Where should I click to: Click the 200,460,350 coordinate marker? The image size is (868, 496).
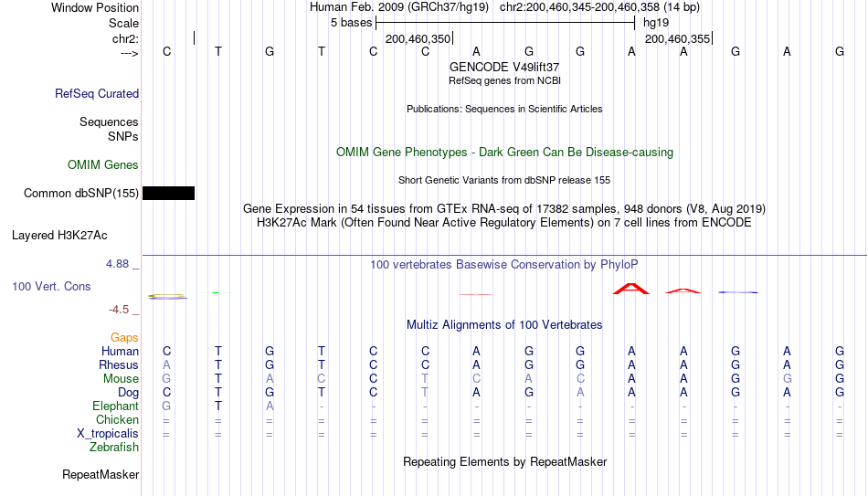pos(418,38)
